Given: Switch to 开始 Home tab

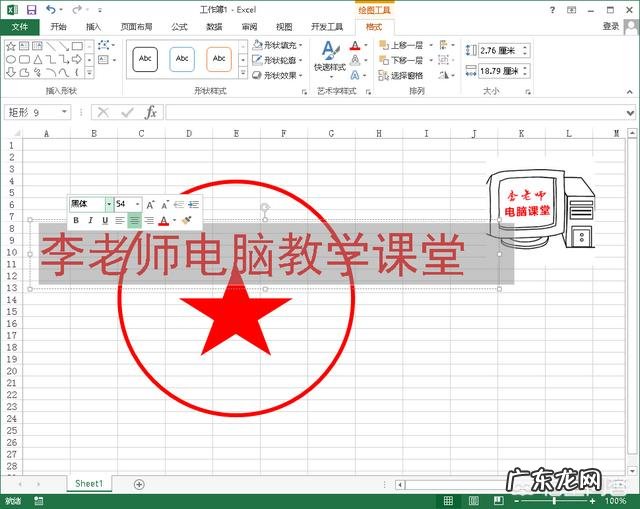Looking at the screenshot, I should tap(58, 27).
